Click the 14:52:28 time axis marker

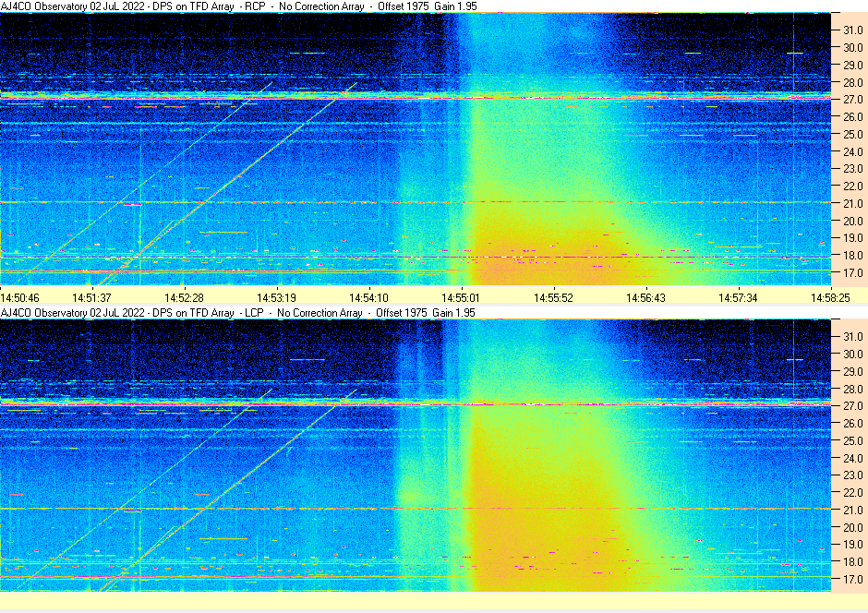[x=184, y=297]
